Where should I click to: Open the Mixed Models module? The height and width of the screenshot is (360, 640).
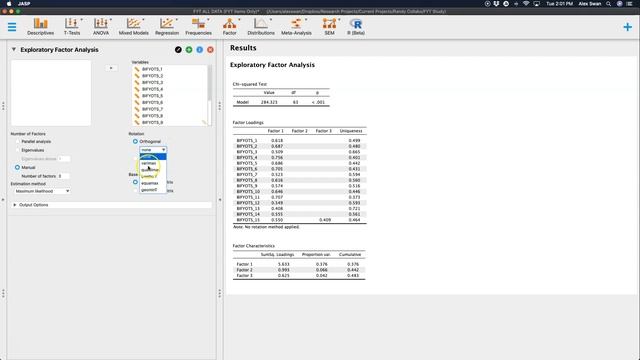pos(133,27)
